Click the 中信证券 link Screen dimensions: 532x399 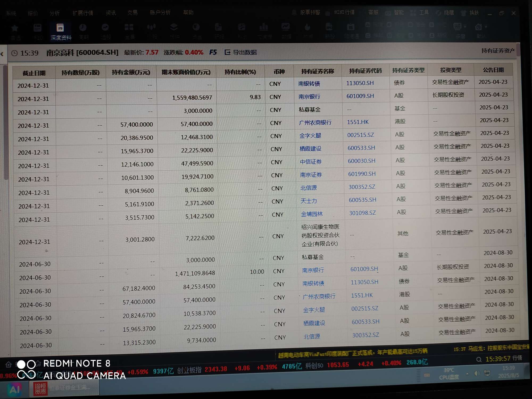[x=311, y=161]
